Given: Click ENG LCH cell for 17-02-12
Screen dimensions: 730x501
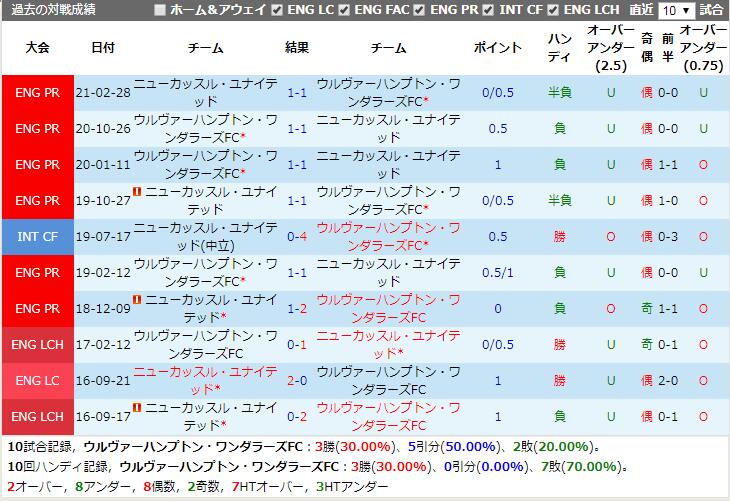Looking at the screenshot, I should 38,345.
